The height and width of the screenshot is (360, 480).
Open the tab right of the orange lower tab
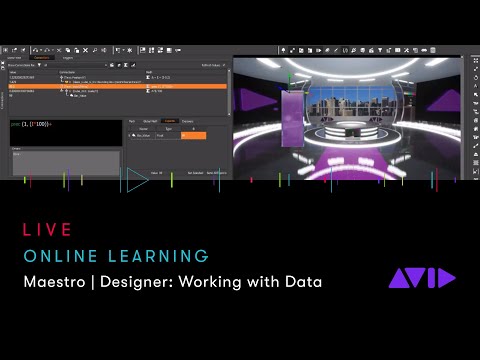click(188, 121)
